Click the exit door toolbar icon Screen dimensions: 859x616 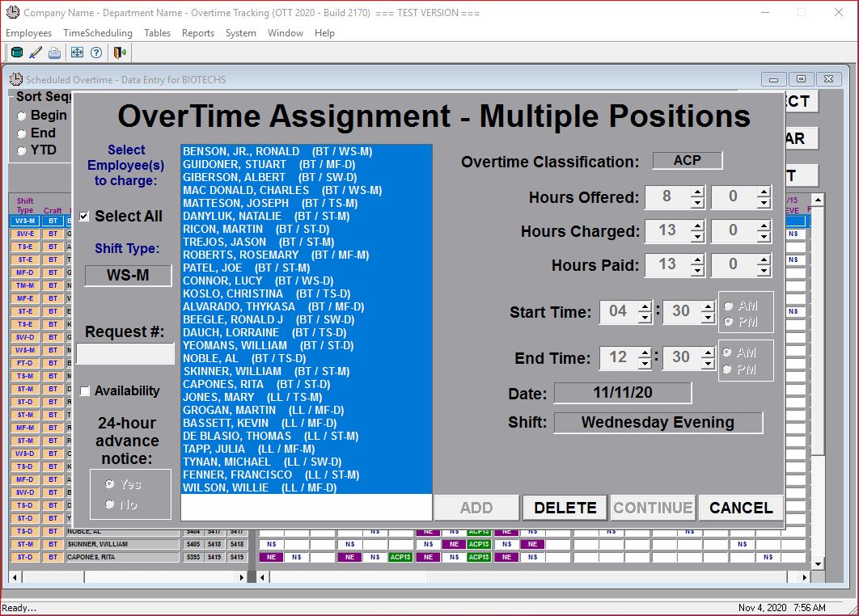click(120, 53)
